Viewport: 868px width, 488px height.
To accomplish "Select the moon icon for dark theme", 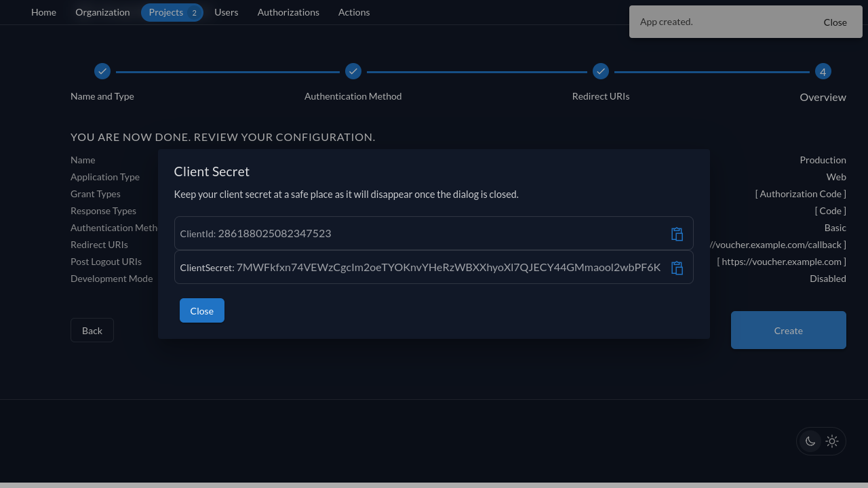I will [x=810, y=441].
